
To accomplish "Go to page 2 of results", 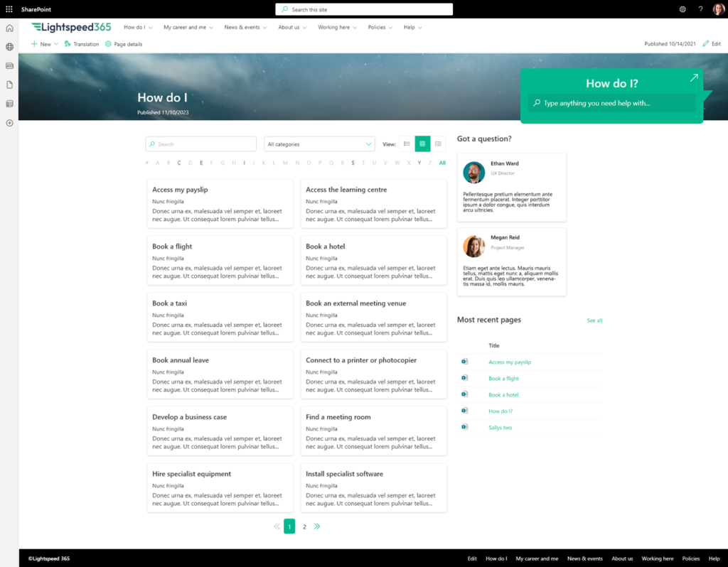I will [x=304, y=526].
